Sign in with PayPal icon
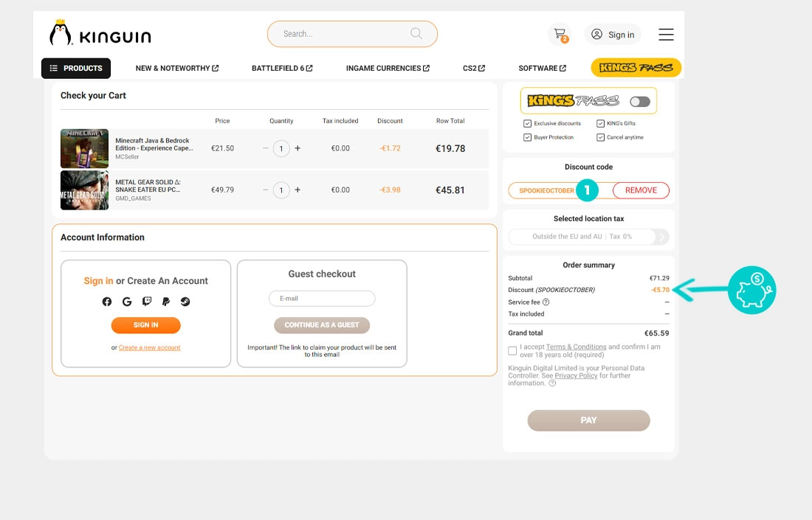The width and height of the screenshot is (812, 520). pyautogui.click(x=166, y=302)
